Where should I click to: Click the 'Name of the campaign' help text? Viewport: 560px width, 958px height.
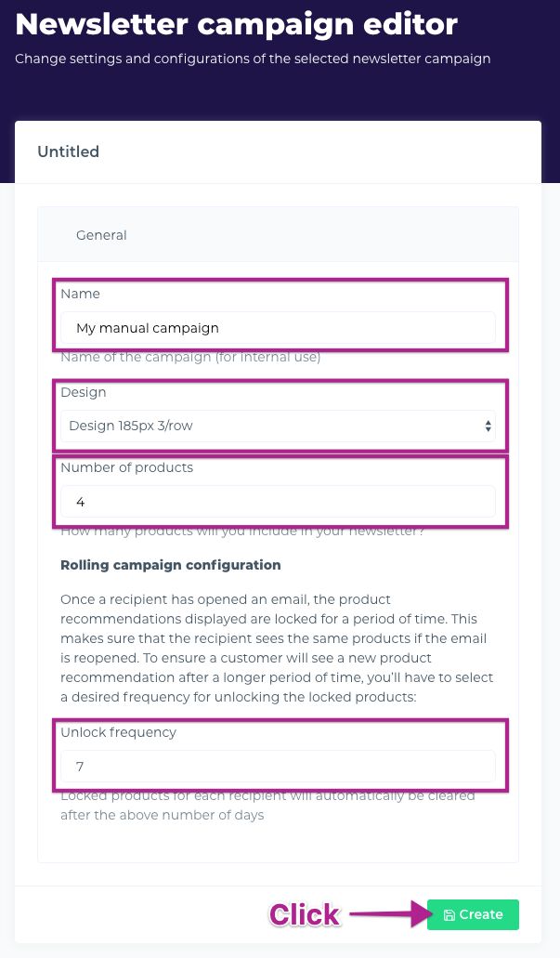pos(190,357)
